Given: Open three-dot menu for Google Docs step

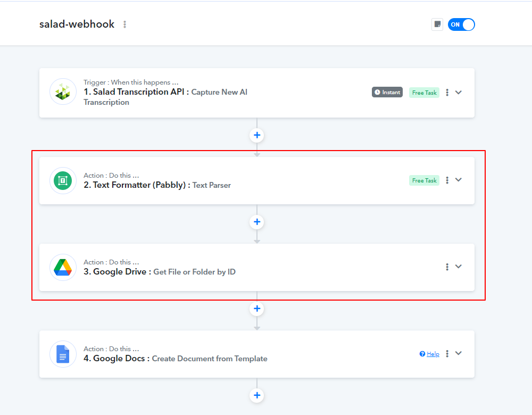Looking at the screenshot, I should click(x=447, y=354).
